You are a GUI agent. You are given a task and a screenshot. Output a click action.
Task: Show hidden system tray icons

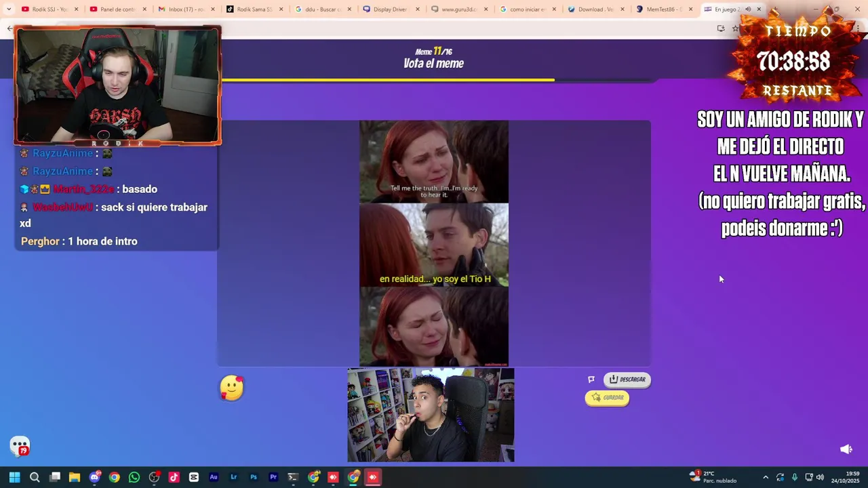point(766,477)
